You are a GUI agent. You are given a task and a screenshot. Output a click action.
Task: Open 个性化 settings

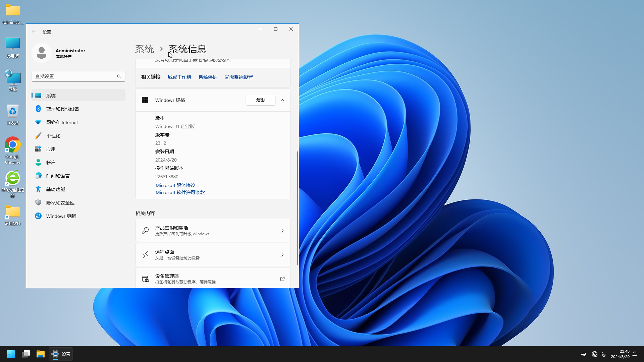coord(78,136)
